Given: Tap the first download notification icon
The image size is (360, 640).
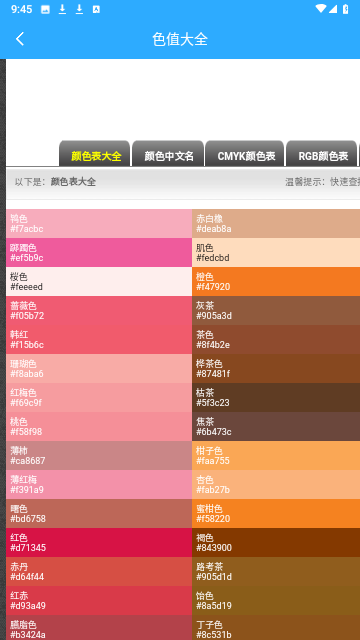Looking at the screenshot, I should coord(62,9).
